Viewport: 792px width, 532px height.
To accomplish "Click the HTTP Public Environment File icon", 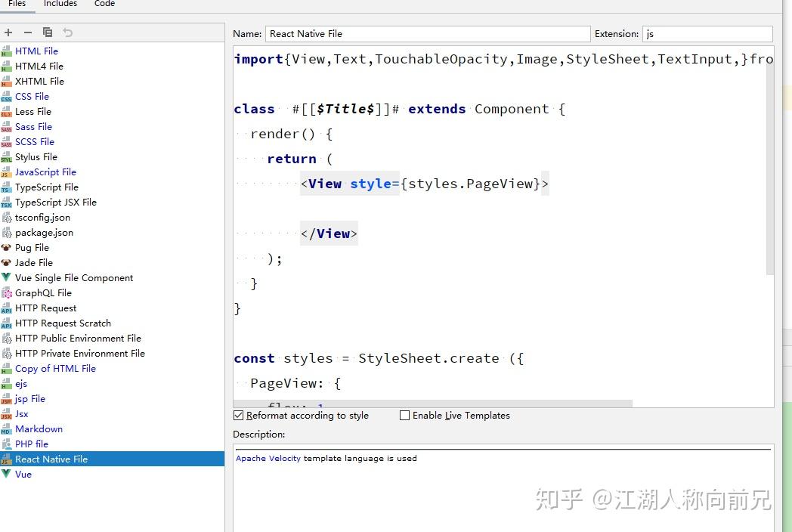I will click(6, 339).
